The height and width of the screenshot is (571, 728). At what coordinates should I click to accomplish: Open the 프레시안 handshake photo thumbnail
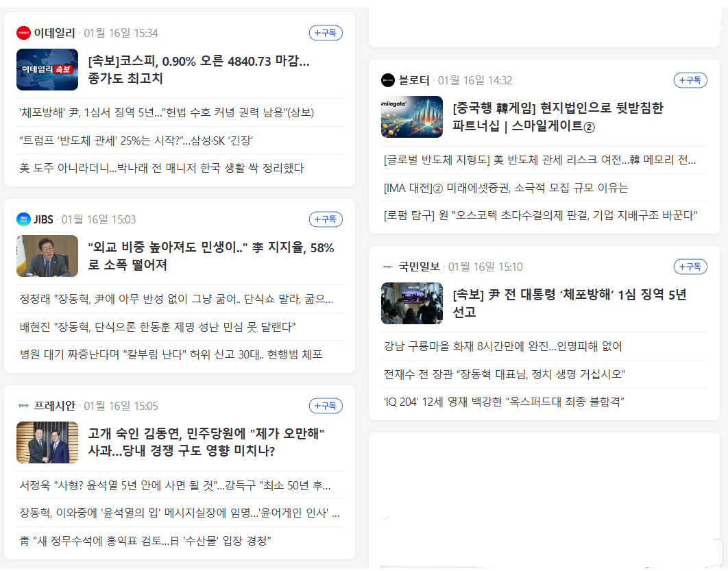pyautogui.click(x=47, y=443)
